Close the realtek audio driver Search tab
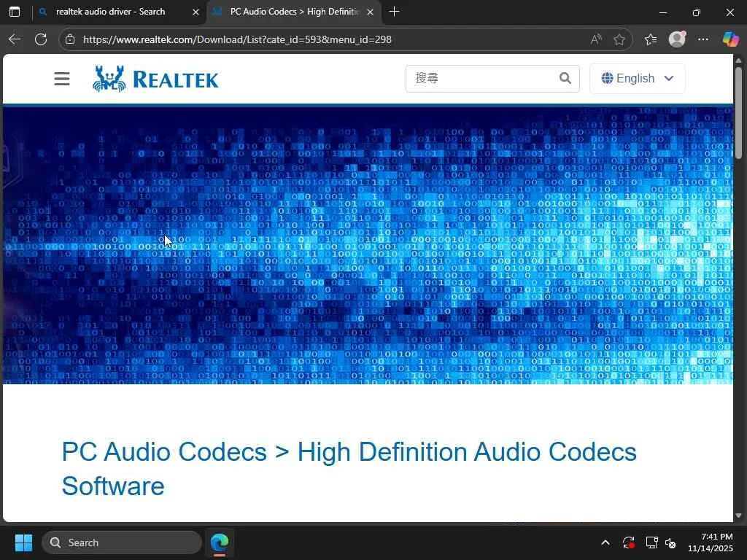The image size is (747, 560). (196, 12)
